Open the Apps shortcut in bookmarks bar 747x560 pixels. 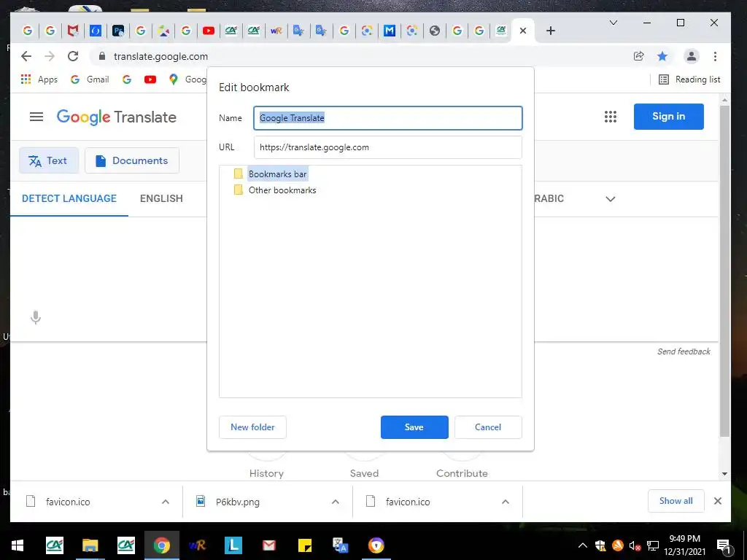click(x=39, y=79)
